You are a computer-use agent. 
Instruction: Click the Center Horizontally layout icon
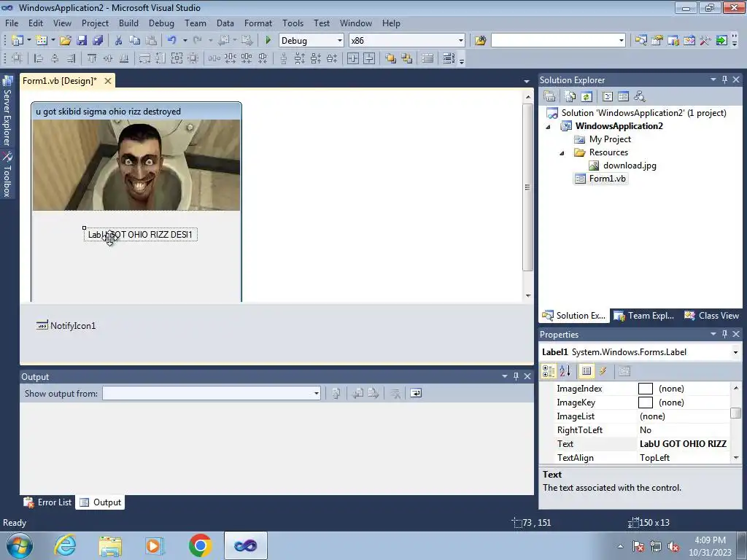pos(353,58)
